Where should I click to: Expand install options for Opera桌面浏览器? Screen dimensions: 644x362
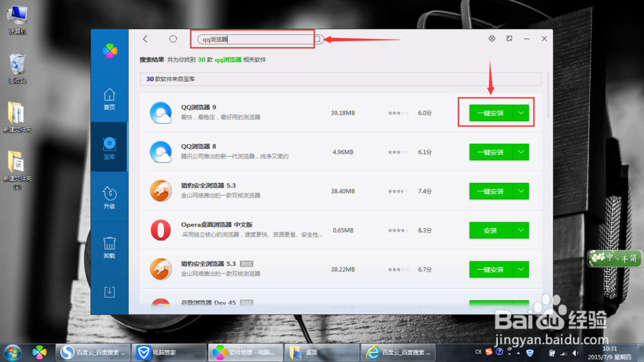pyautogui.click(x=521, y=231)
